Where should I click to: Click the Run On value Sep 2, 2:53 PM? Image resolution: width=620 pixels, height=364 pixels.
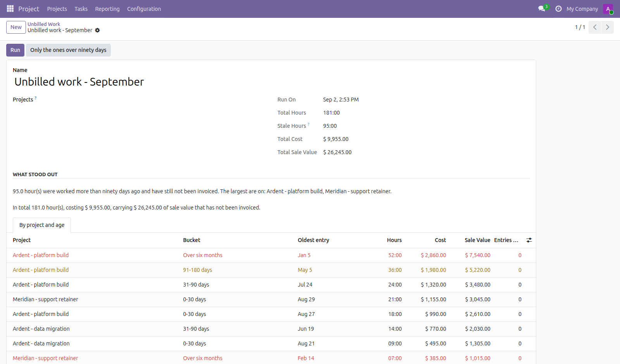[x=341, y=100]
